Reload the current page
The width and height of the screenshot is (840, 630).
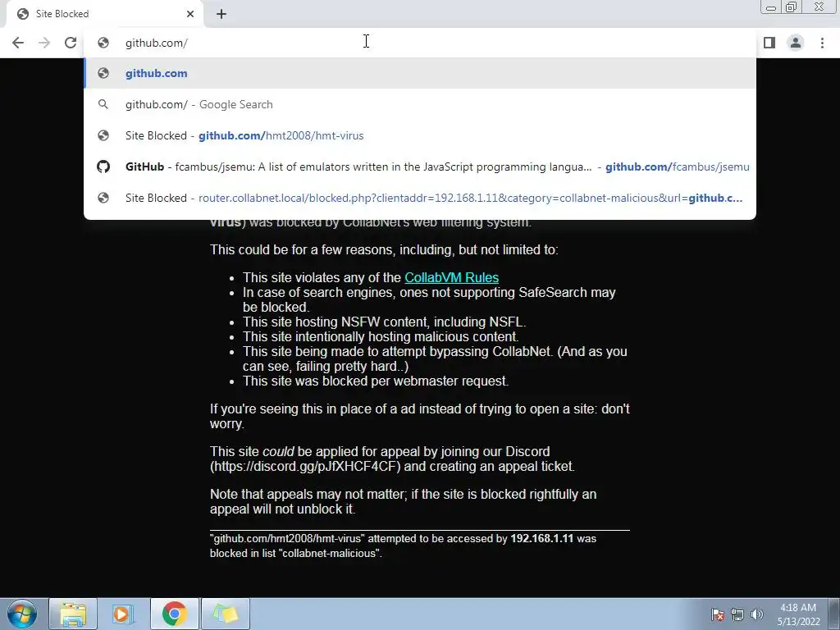click(71, 43)
